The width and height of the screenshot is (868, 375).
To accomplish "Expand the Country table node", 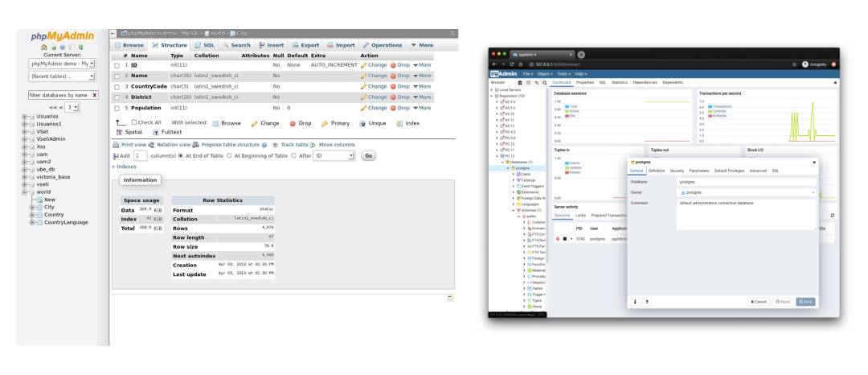I will [32, 214].
